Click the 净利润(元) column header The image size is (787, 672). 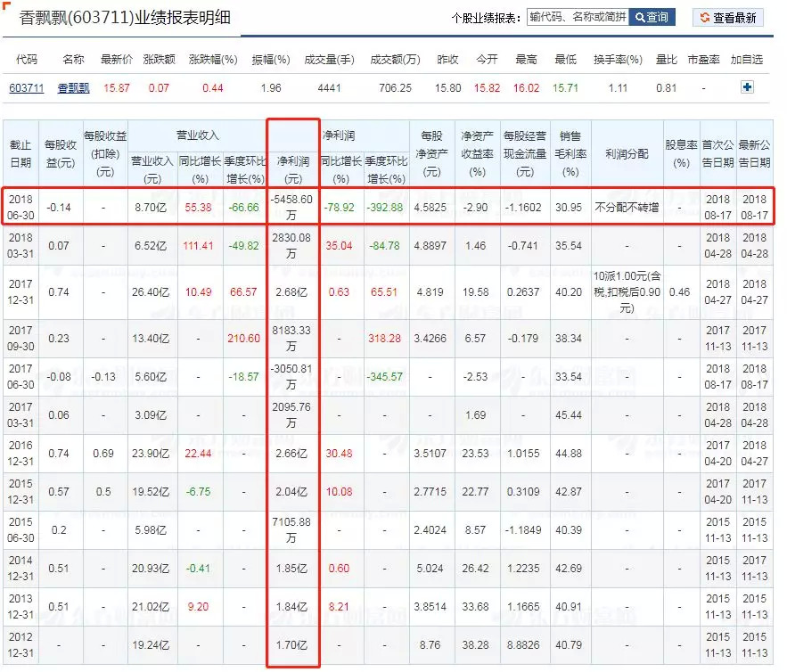(293, 169)
